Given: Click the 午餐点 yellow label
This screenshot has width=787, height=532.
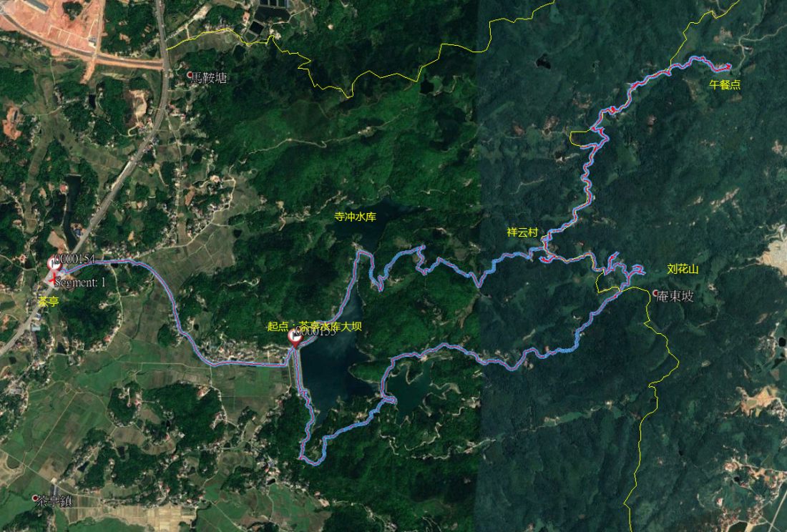Looking at the screenshot, I should [725, 85].
